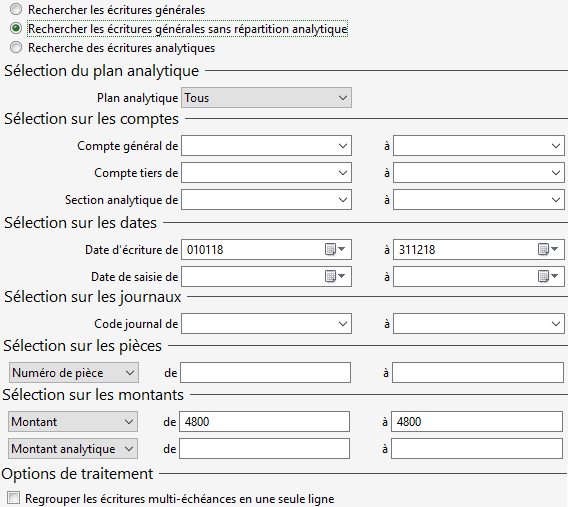Click the Montant analytique end field
The image size is (568, 507).
[x=477, y=449]
